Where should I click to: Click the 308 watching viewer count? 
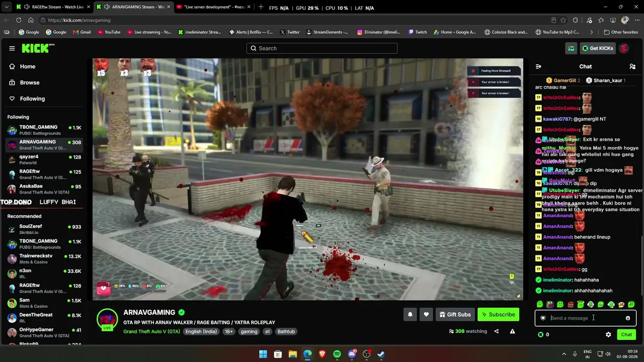pyautogui.click(x=468, y=331)
